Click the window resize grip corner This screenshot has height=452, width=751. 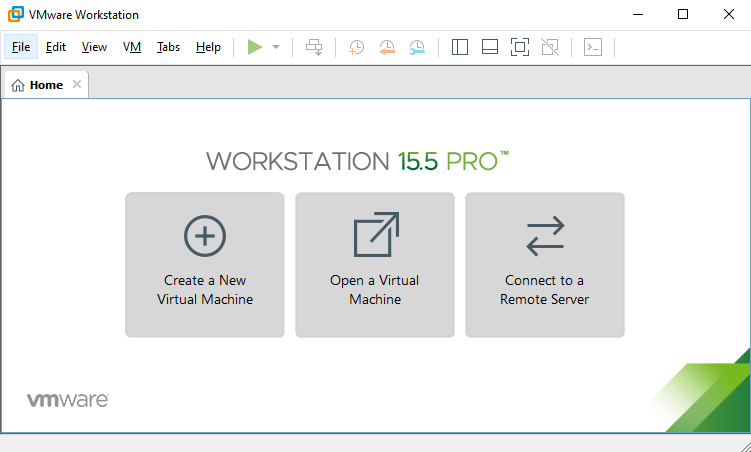tap(744, 446)
